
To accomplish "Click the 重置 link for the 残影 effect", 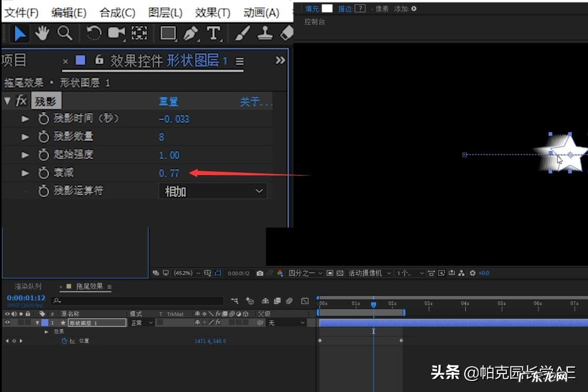I will point(168,101).
